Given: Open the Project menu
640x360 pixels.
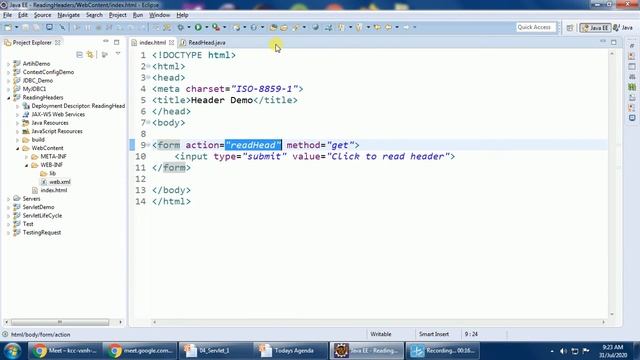Looking at the screenshot, I should (x=118, y=15).
